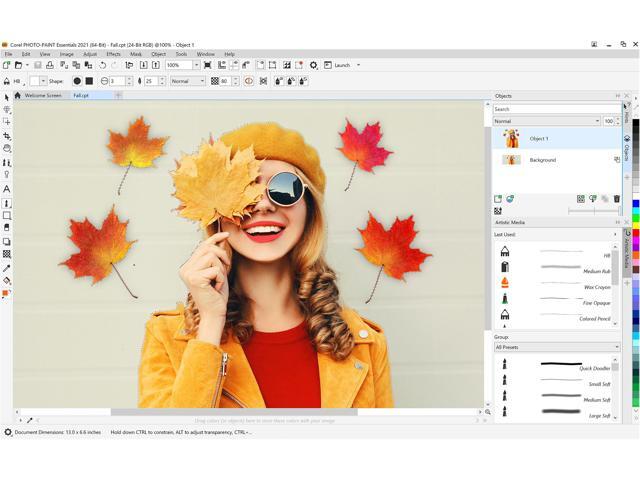640x480 pixels.
Task: Select the round nib shape
Action: (77, 81)
